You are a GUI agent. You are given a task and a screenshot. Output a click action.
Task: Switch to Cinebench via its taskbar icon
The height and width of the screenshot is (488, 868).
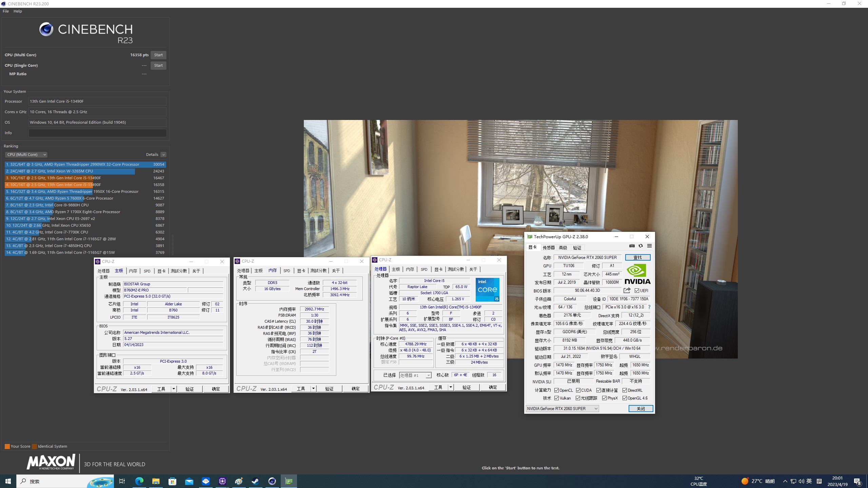click(272, 481)
